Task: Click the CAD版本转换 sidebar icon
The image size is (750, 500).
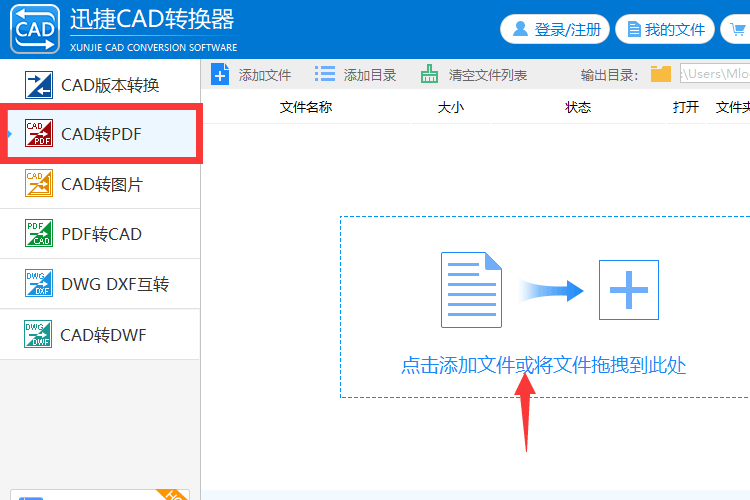Action: 39,85
